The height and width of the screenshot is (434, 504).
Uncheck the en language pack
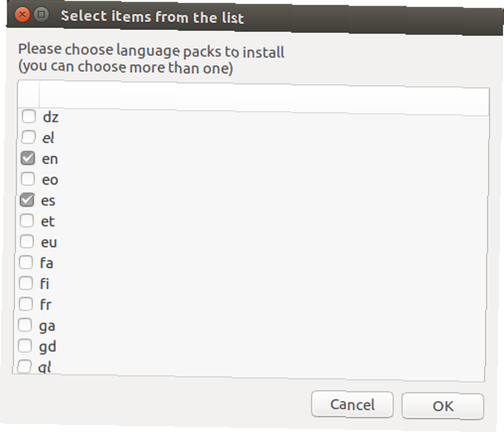pos(28,158)
